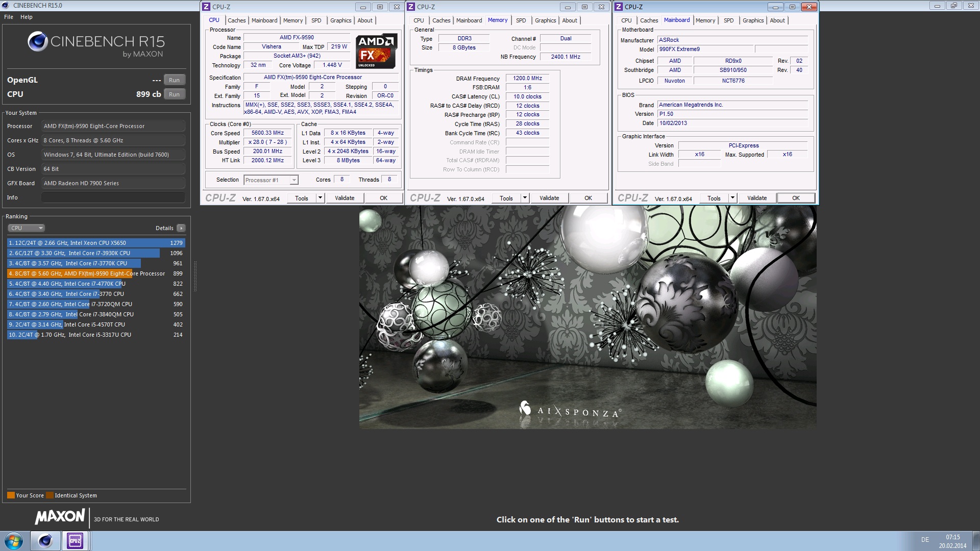Open the Windows Start menu
Viewport: 980px width, 551px height.
(x=14, y=541)
